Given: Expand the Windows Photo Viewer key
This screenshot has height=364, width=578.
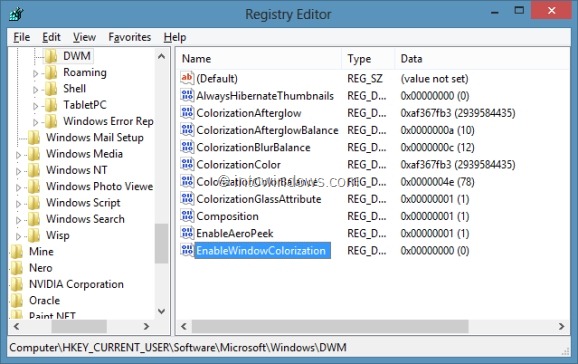Looking at the screenshot, I should pyautogui.click(x=18, y=187).
